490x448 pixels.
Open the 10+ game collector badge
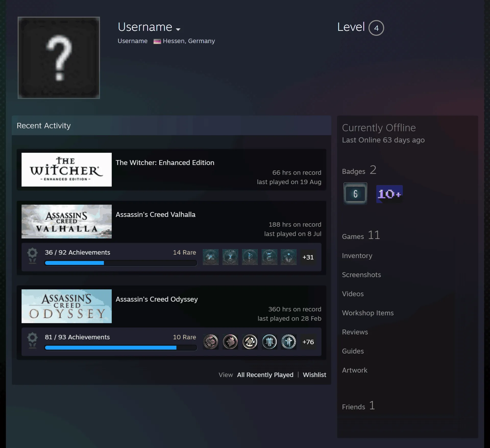[389, 194]
